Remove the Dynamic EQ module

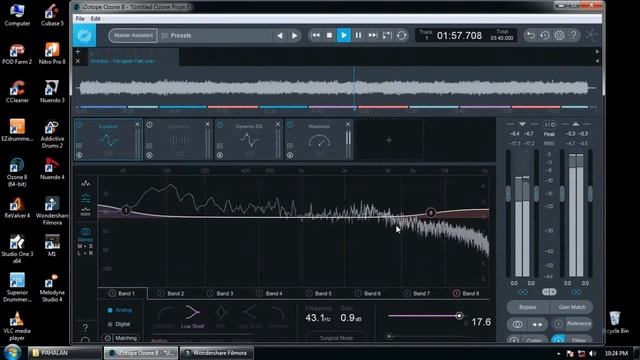(x=278, y=124)
